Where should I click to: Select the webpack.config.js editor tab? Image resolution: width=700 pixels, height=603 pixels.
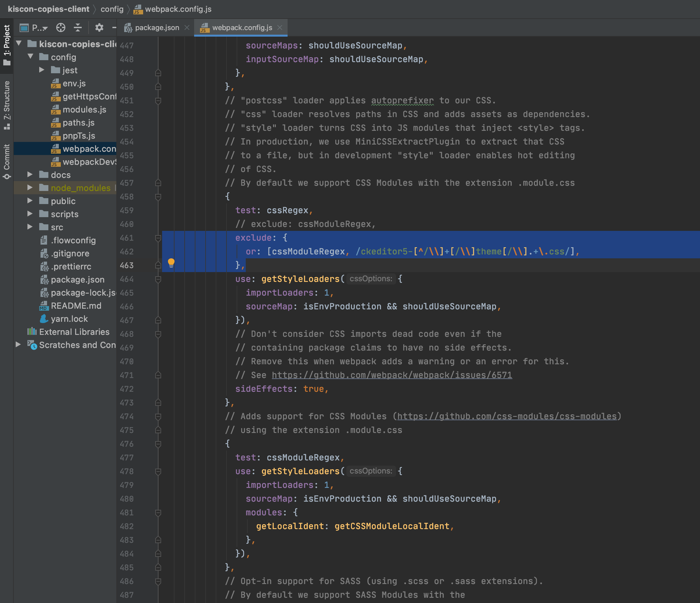tap(242, 27)
